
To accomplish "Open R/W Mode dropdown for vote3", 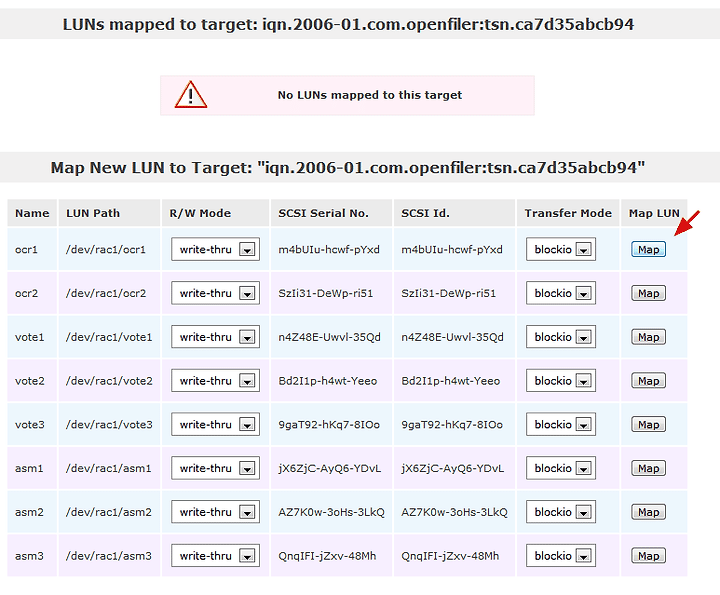I will click(215, 424).
